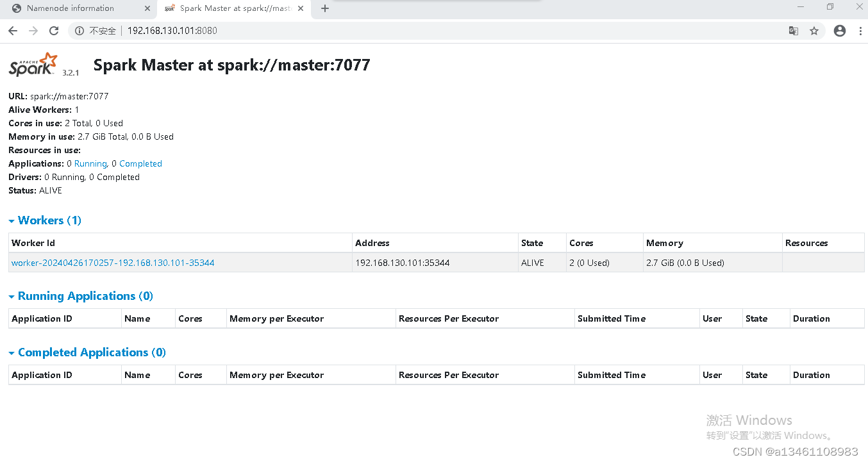Open the Google Translate icon in address bar
This screenshot has height=462, width=868.
click(x=794, y=31)
